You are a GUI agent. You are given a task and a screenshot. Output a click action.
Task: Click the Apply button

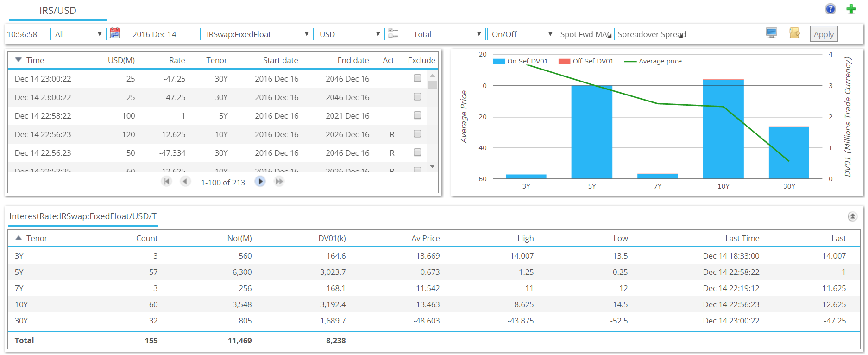(x=824, y=34)
